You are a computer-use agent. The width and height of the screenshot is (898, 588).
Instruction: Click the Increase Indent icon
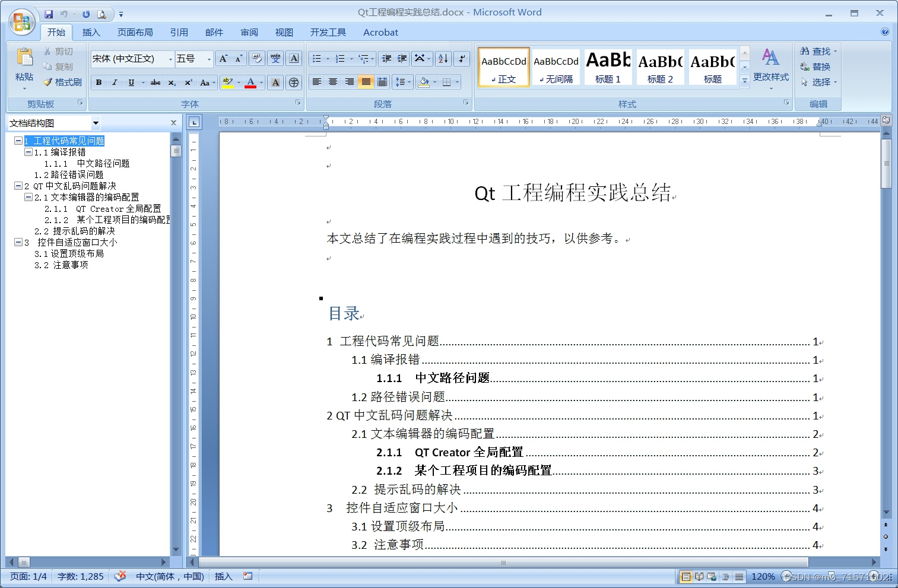tap(402, 58)
